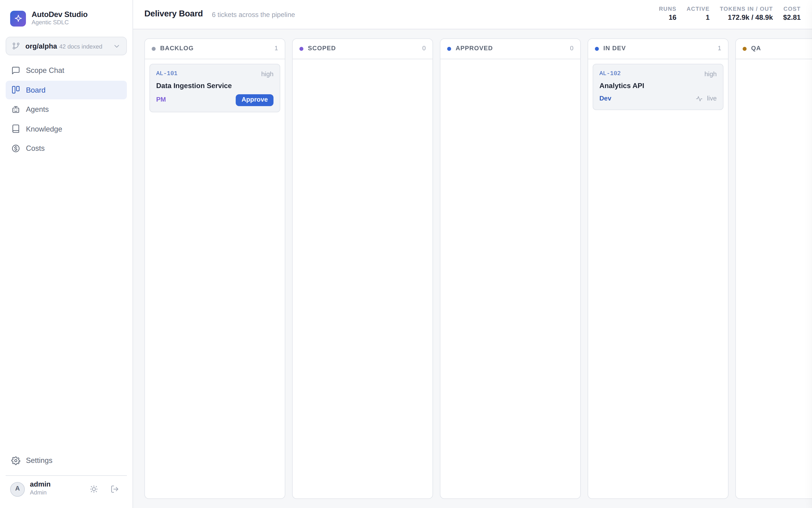Go to the Agents page

[x=66, y=110]
